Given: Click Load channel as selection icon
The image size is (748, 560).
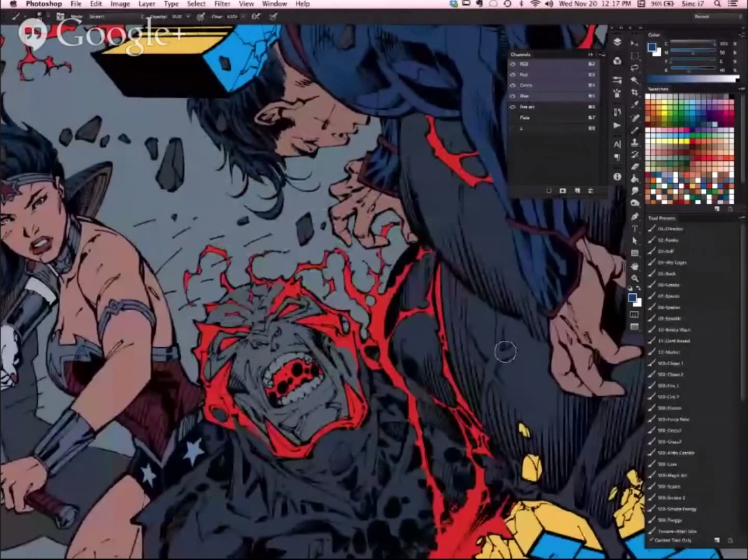Looking at the screenshot, I should [549, 191].
